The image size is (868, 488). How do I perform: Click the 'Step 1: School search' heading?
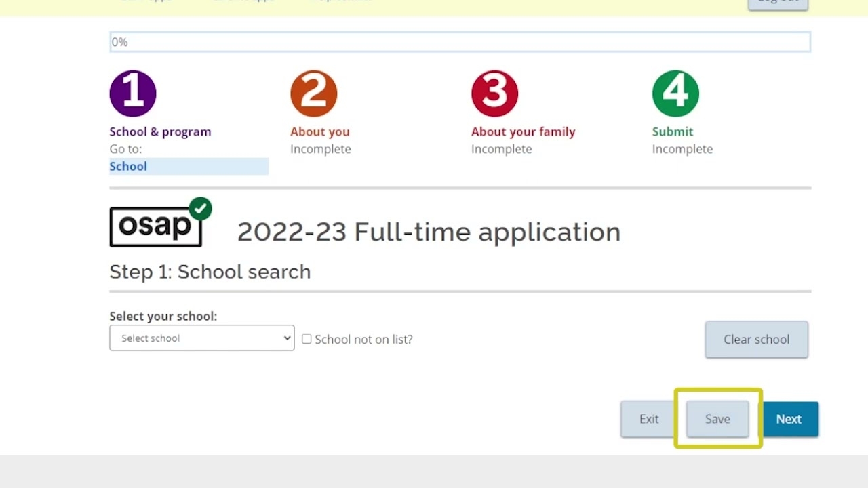click(x=210, y=272)
